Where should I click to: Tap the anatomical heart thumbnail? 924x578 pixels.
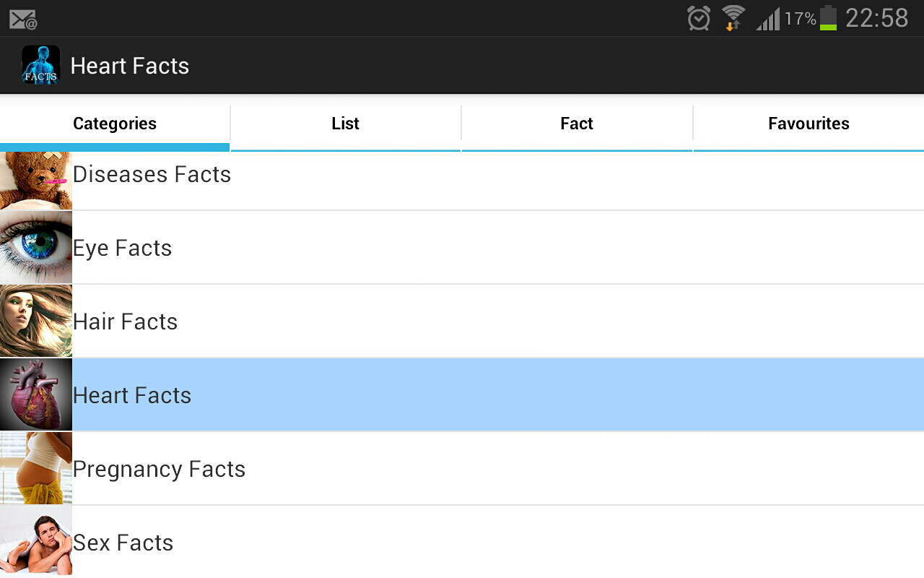coord(36,395)
